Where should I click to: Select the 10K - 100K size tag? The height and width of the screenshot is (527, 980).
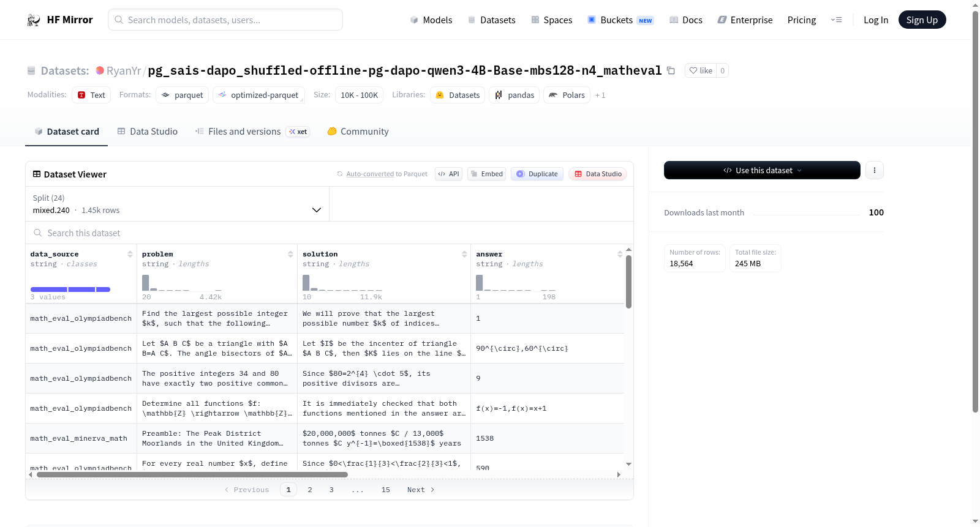[359, 95]
